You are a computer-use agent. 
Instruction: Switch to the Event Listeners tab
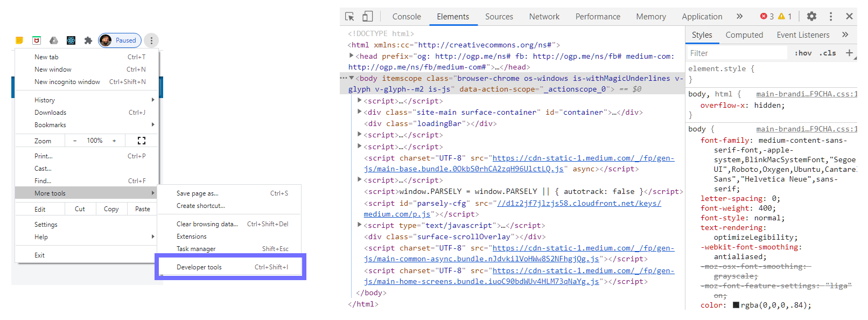click(x=803, y=35)
